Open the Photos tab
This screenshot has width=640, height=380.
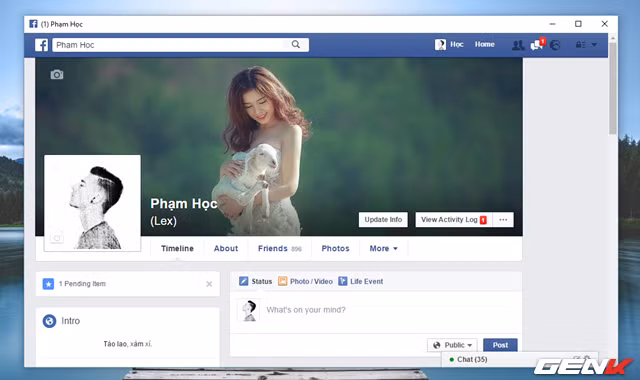[x=336, y=248]
